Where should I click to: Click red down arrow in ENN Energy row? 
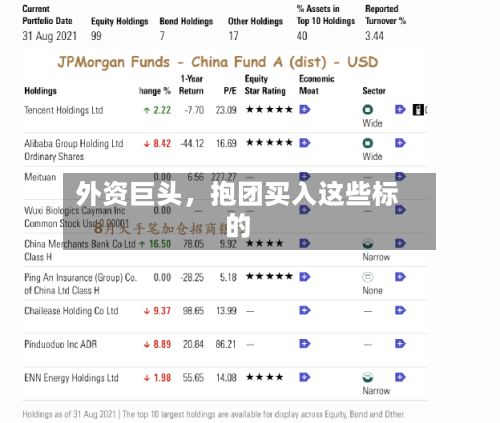point(146,378)
